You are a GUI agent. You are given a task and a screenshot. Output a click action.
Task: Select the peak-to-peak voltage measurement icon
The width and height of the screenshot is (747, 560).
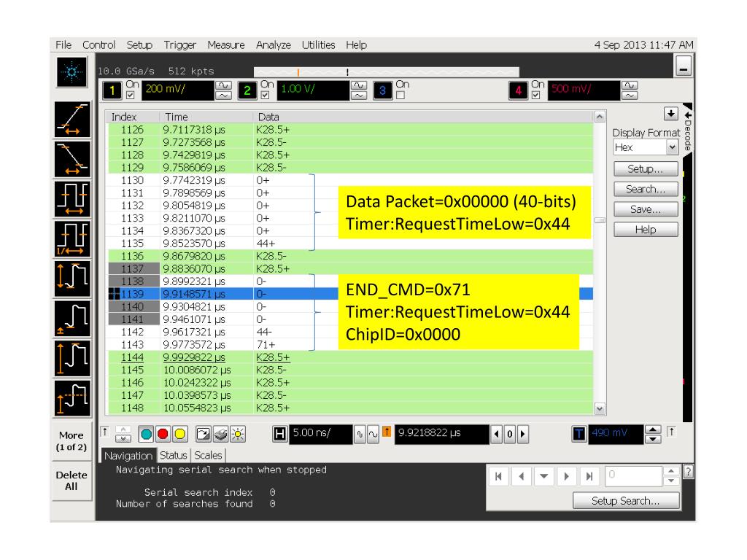click(72, 279)
